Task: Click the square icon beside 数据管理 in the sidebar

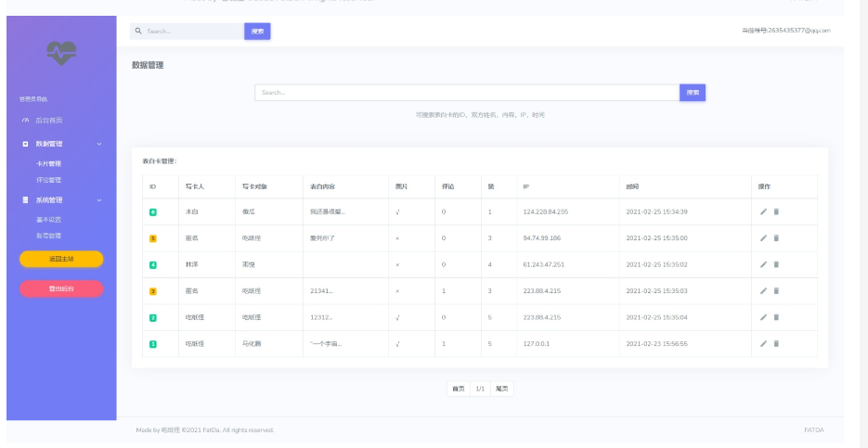Action: 25,144
